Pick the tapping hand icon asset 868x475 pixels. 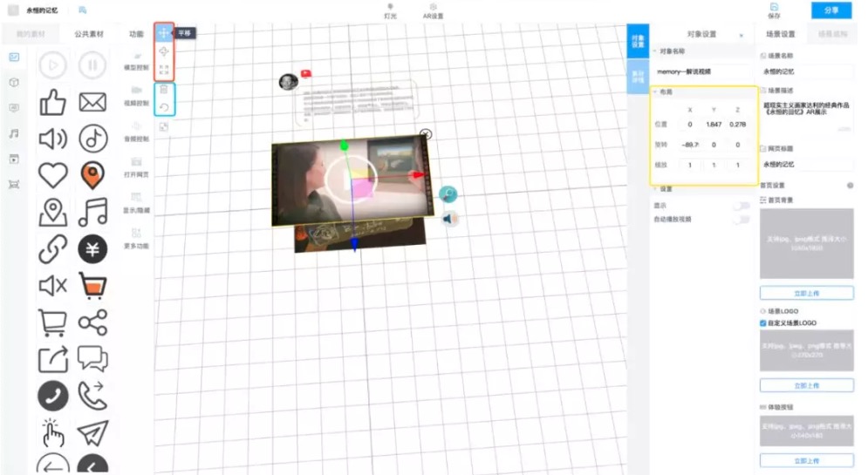click(x=52, y=432)
